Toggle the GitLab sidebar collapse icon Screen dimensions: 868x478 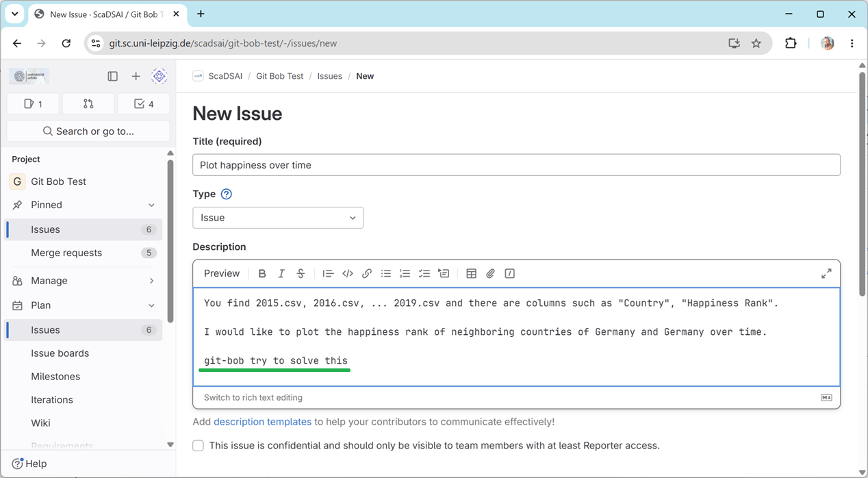(113, 76)
